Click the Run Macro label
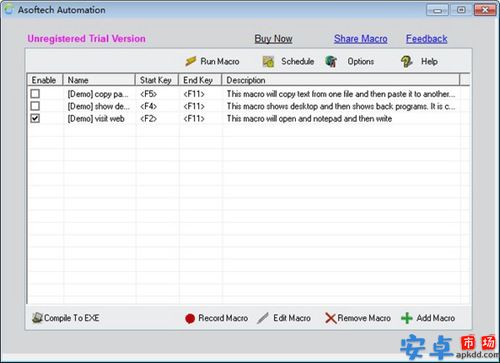 click(220, 61)
